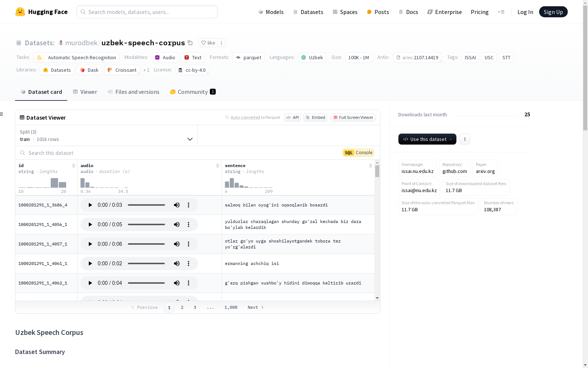Mute audio in row 1000201291_1_4057_1

pos(177,244)
